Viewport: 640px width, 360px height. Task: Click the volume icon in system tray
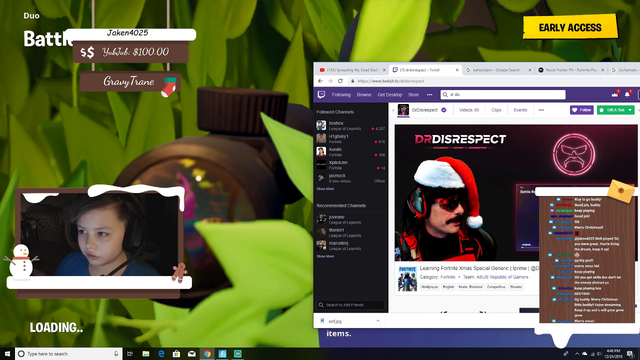[x=599, y=353]
